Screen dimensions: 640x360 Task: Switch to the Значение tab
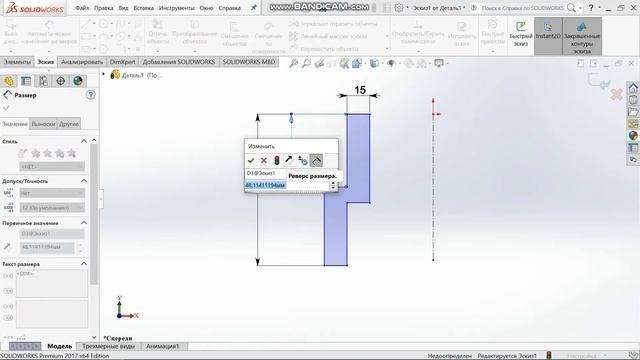pyautogui.click(x=15, y=124)
